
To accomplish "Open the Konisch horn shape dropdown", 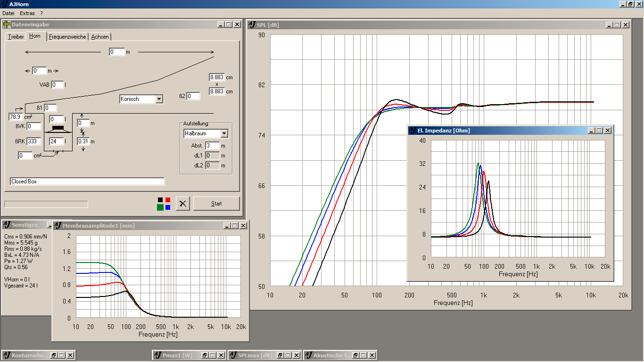I will [x=159, y=99].
